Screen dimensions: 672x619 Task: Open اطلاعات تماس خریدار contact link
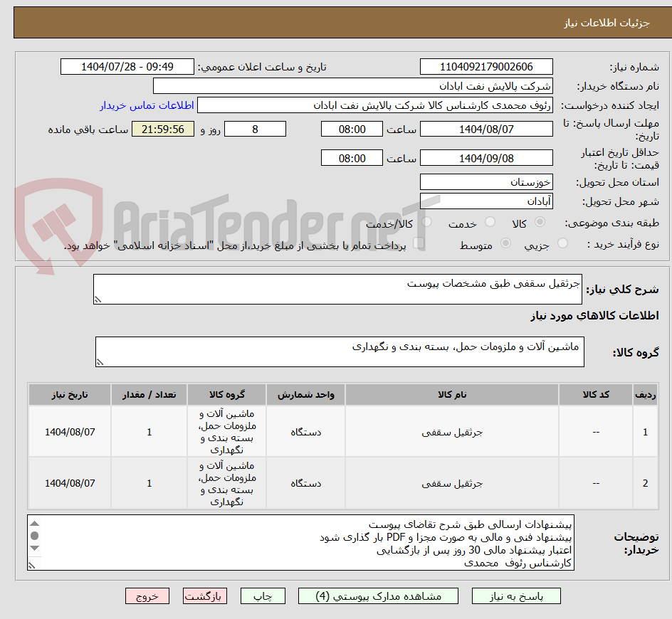(x=147, y=105)
